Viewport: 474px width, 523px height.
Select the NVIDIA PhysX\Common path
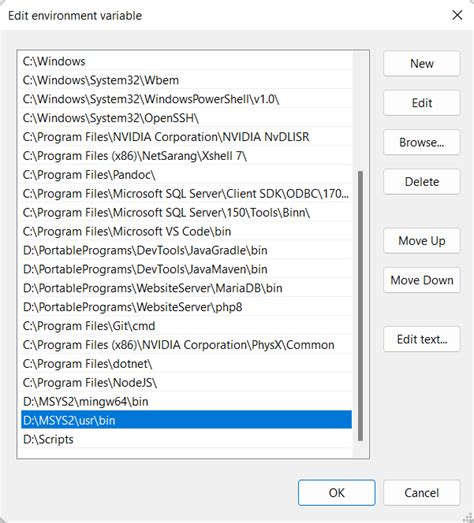tap(186, 345)
